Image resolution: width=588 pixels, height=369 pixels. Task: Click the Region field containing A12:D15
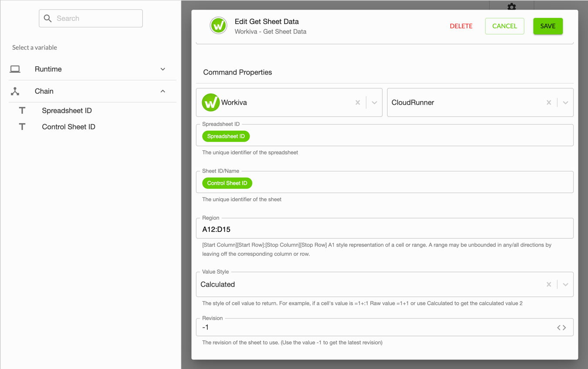pyautogui.click(x=385, y=229)
